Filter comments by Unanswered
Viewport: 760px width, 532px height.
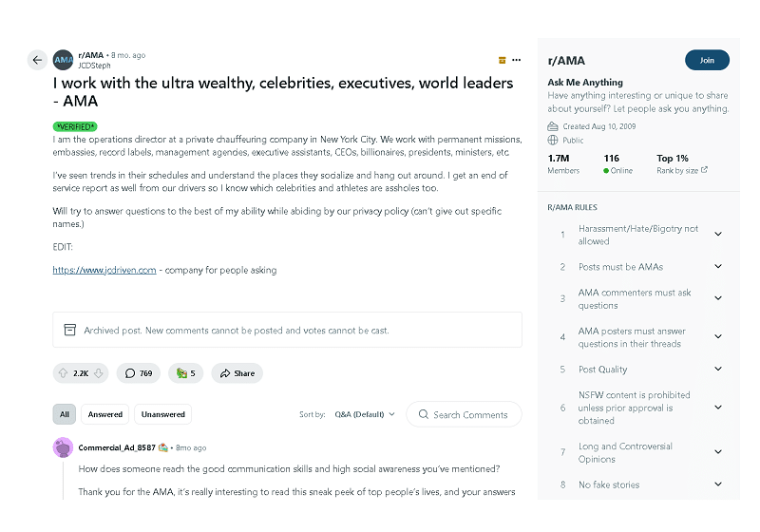coord(162,414)
